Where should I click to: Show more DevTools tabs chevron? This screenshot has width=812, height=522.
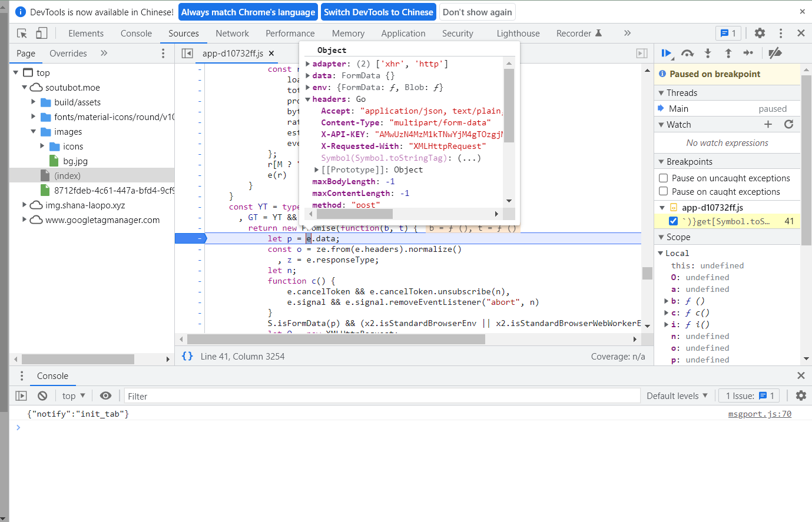627,34
